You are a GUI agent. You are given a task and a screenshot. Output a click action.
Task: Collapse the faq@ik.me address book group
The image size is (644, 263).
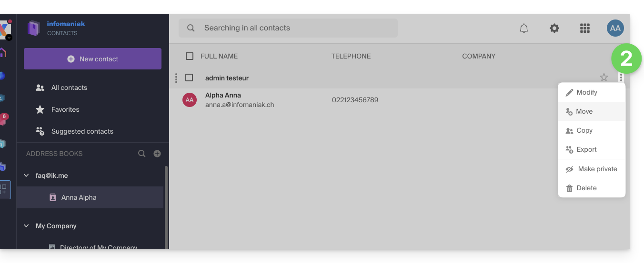pos(26,175)
